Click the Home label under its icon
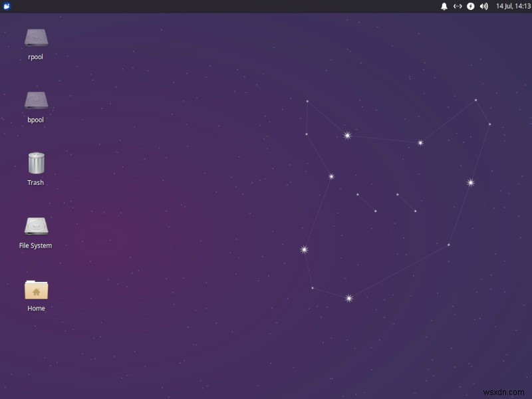Viewport: 532px width, 399px height. 35,308
